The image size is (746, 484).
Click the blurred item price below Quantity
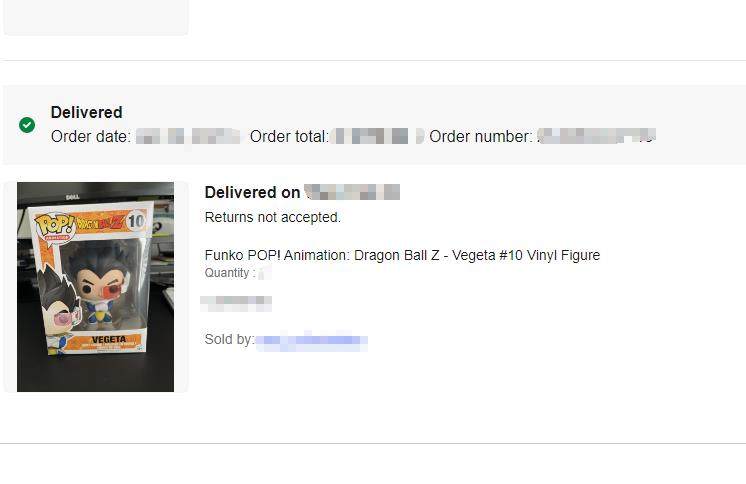click(236, 303)
